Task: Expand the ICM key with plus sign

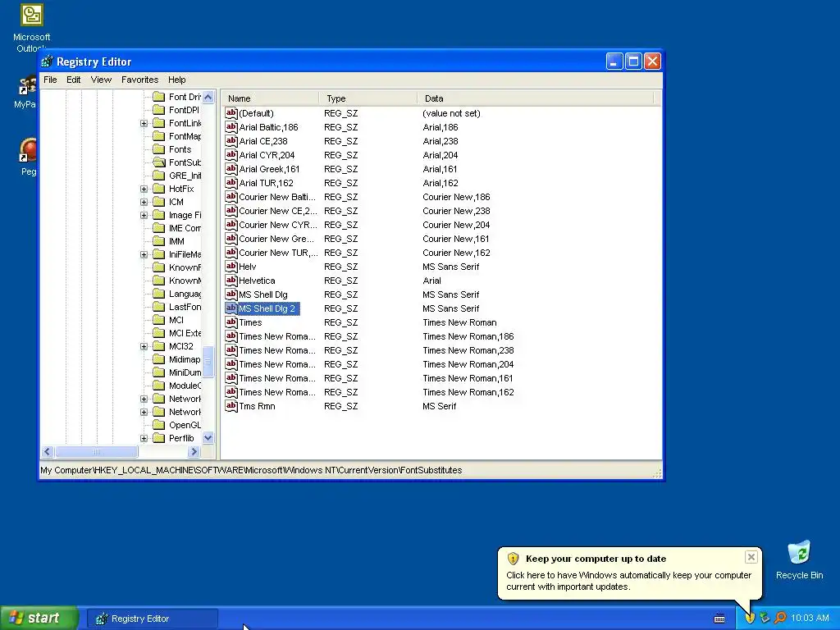Action: pyautogui.click(x=144, y=202)
